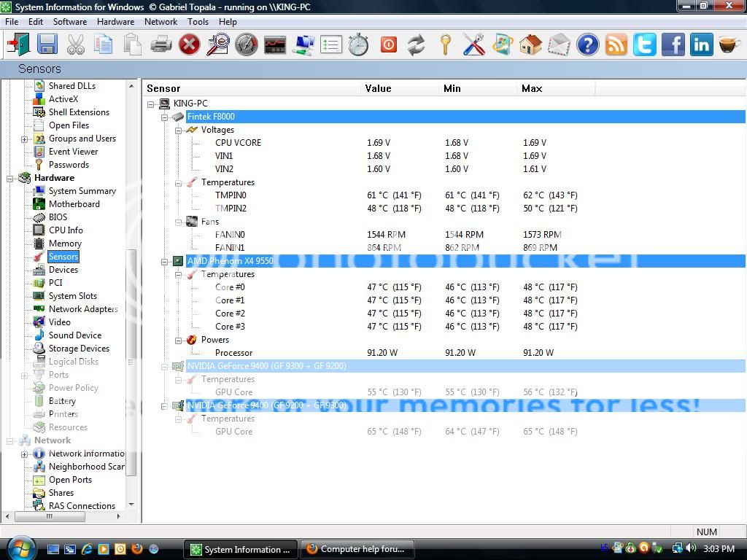Open the system monitor graph icon

275,44
